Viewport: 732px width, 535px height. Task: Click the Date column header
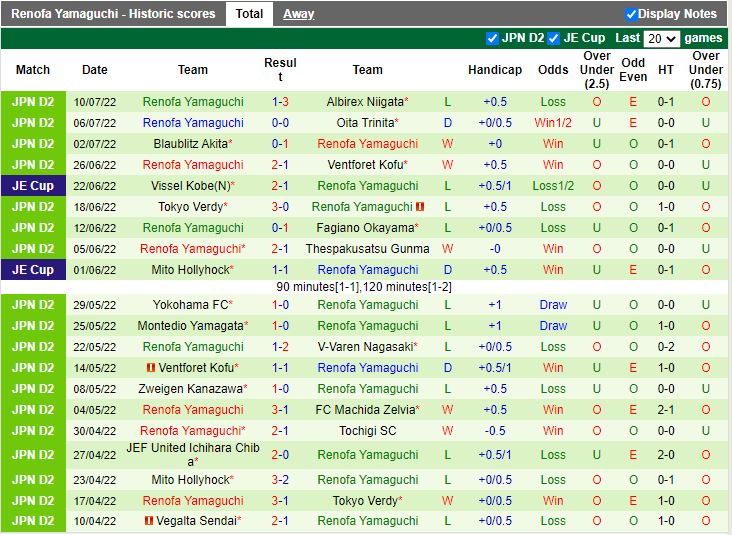[x=95, y=70]
